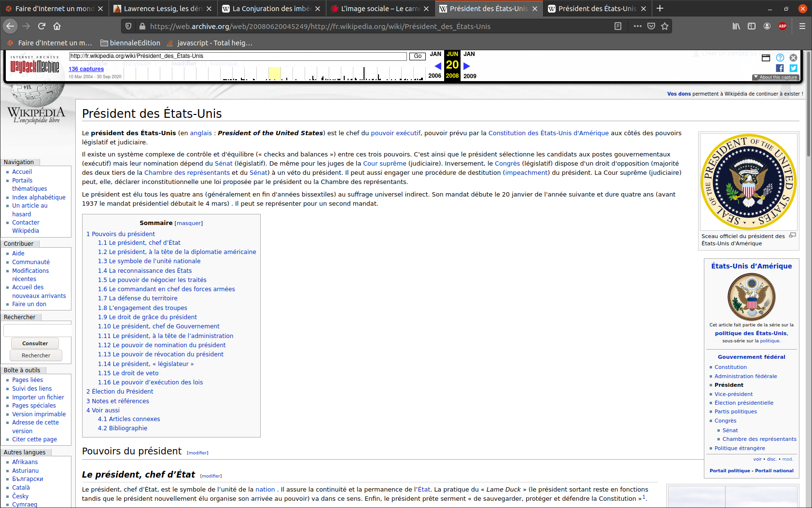812x508 pixels.
Task: Share the capture on Twitter icon
Action: tap(793, 68)
